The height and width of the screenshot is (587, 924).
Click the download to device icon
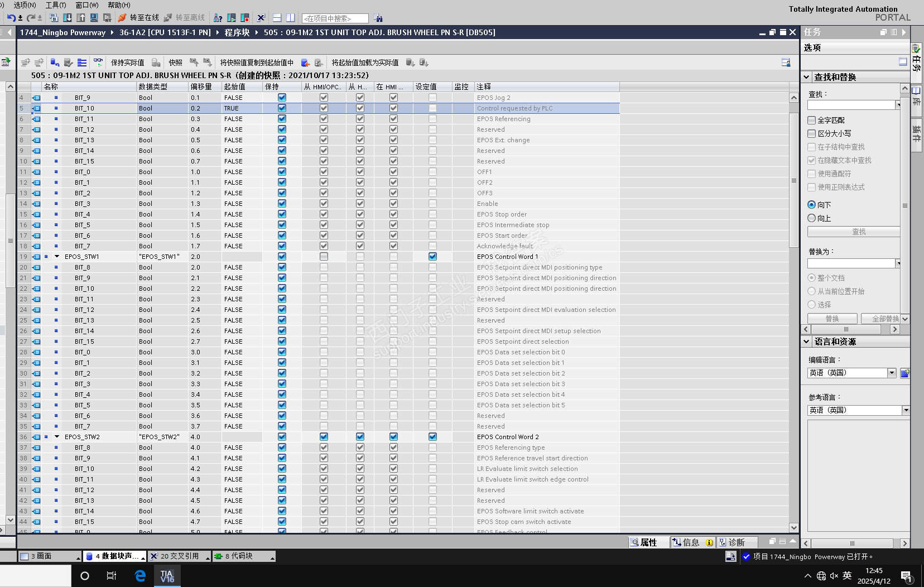68,18
